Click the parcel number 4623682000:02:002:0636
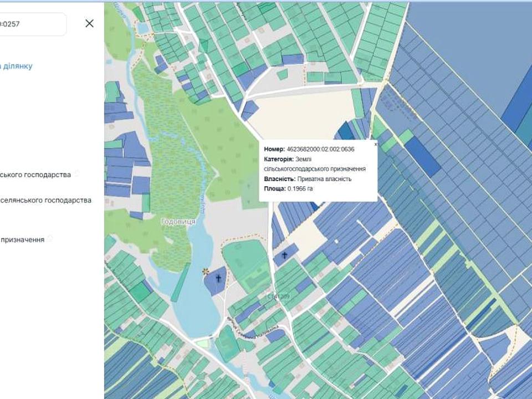Image resolution: width=532 pixels, height=399 pixels. point(320,149)
